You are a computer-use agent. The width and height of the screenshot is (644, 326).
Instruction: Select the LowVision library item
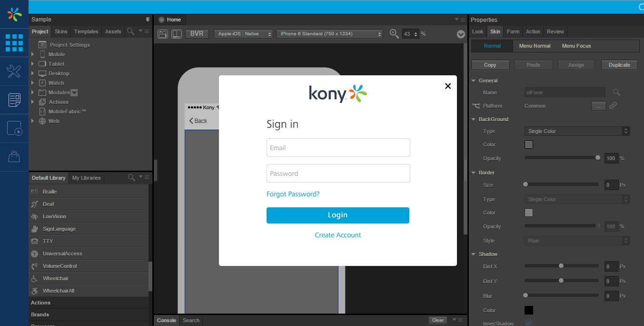[89, 216]
